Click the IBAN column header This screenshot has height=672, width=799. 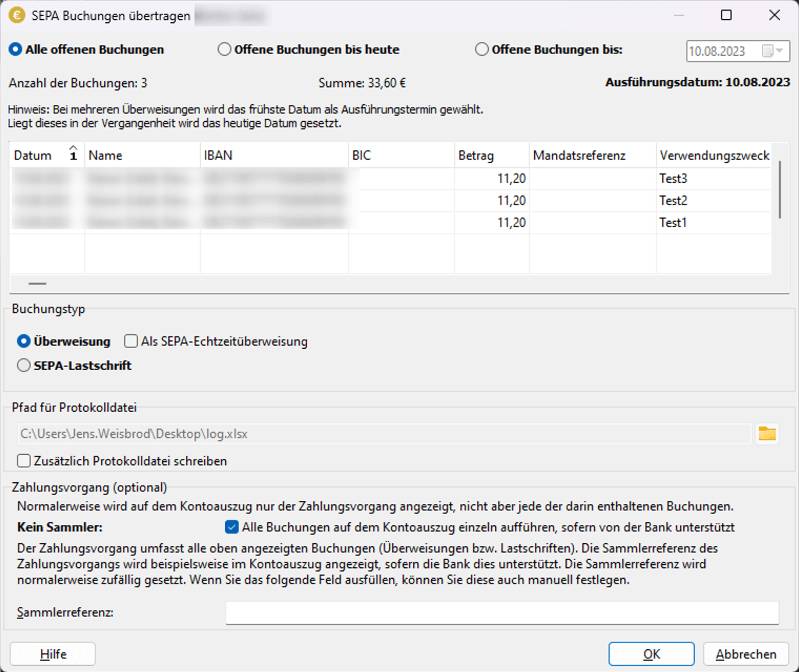[x=218, y=156]
